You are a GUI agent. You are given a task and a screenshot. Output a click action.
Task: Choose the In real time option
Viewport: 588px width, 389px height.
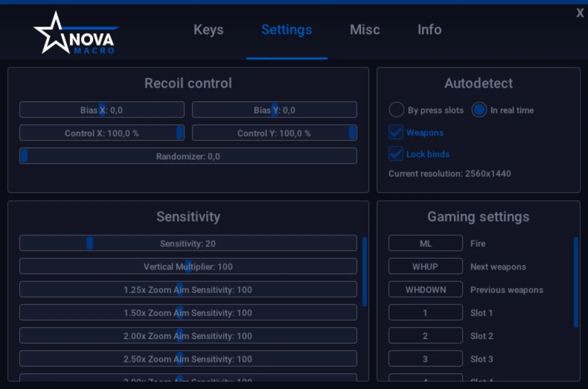[479, 110]
